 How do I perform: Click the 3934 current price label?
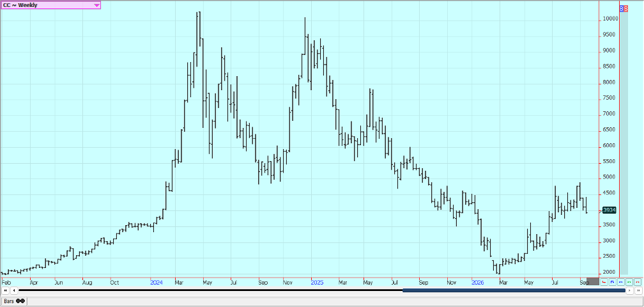click(x=610, y=210)
